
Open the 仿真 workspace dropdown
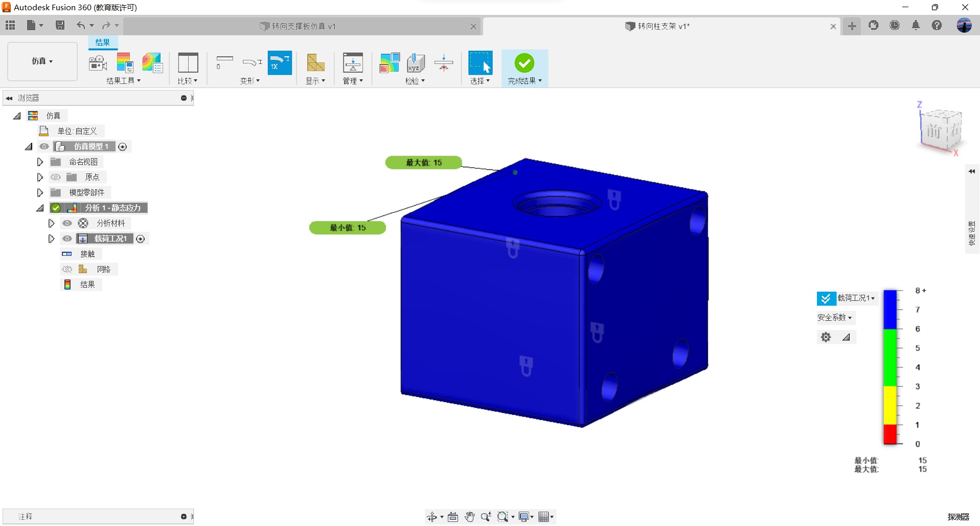click(42, 61)
